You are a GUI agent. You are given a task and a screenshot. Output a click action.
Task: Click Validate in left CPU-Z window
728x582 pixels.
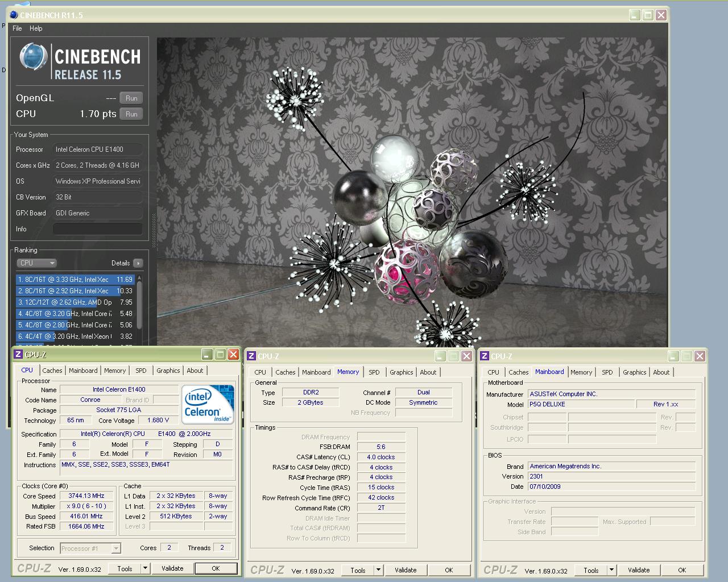[x=172, y=568]
